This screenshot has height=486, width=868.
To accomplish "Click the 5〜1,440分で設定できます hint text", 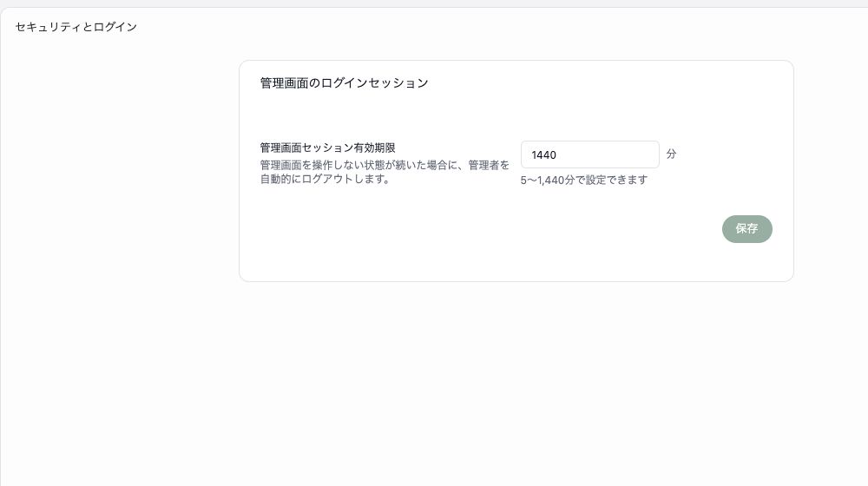I will tap(583, 180).
